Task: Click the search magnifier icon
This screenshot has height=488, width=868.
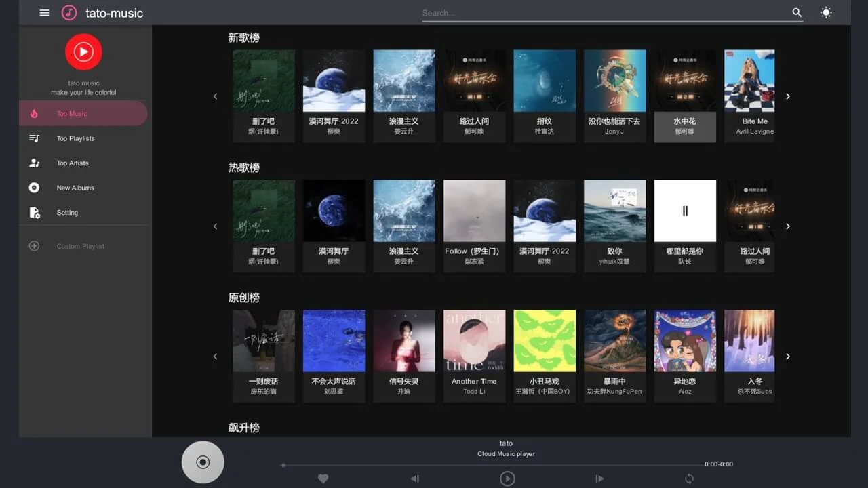Action: coord(796,12)
